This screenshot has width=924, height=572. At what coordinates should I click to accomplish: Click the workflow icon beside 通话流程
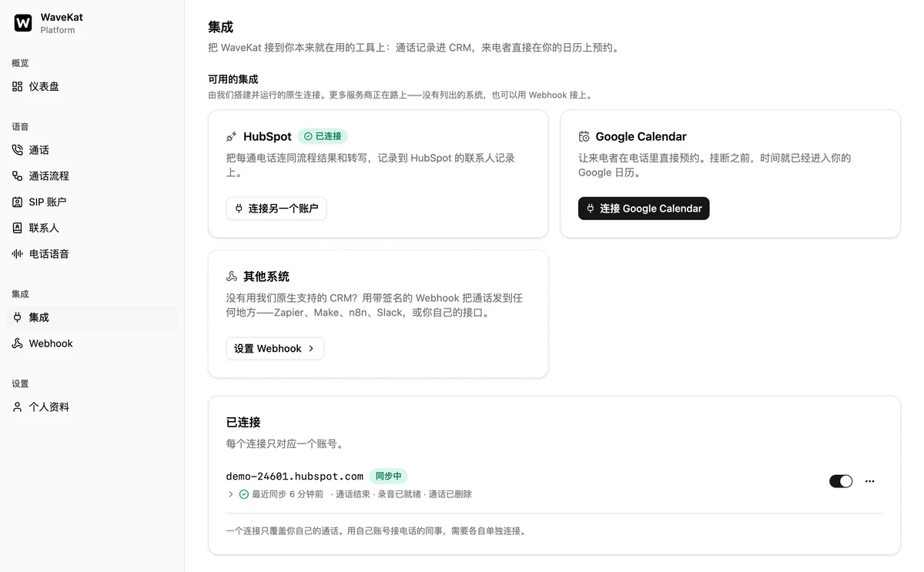(x=17, y=176)
